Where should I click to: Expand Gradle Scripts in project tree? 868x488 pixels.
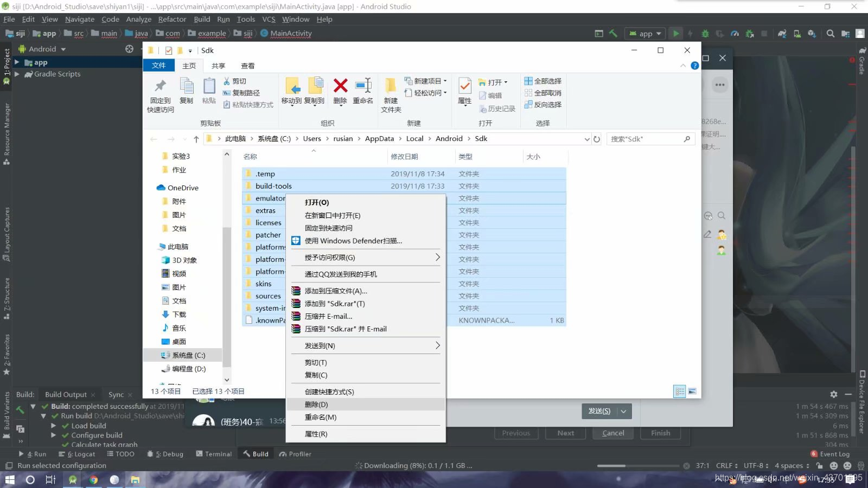click(17, 74)
